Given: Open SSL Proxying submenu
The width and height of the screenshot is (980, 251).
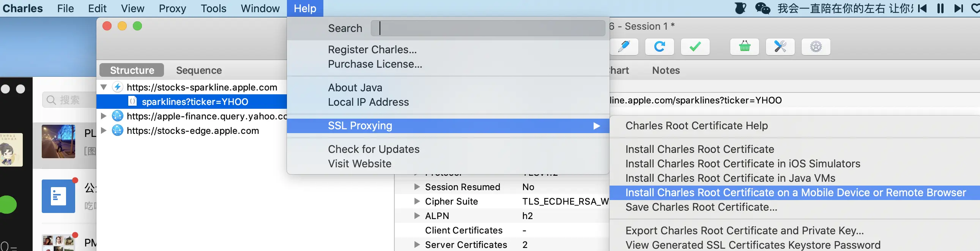Looking at the screenshot, I should coord(448,126).
